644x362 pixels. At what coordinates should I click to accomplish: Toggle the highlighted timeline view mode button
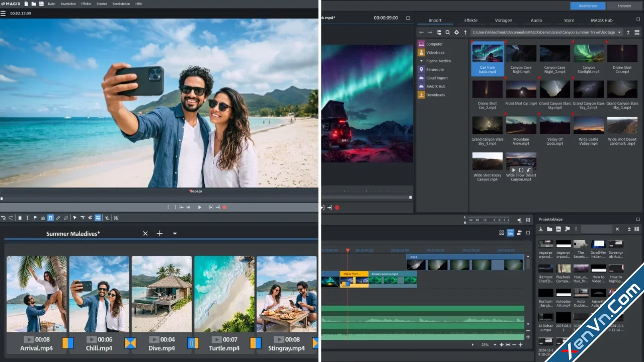click(510, 233)
